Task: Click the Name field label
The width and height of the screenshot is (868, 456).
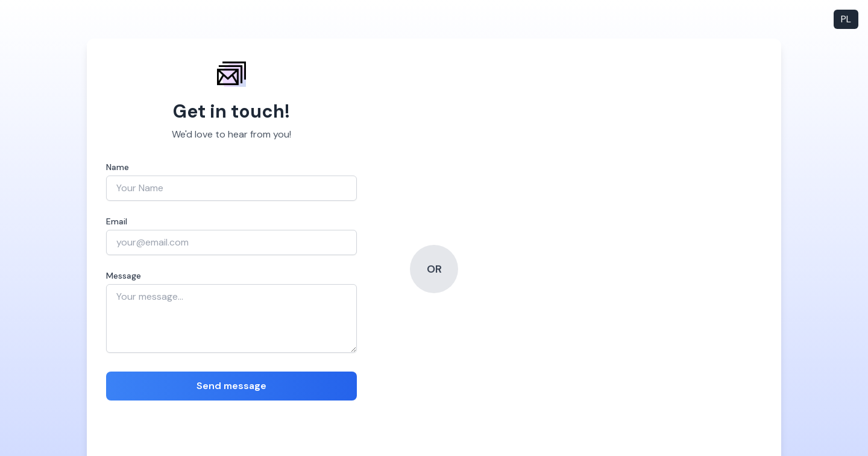Action: [118, 167]
